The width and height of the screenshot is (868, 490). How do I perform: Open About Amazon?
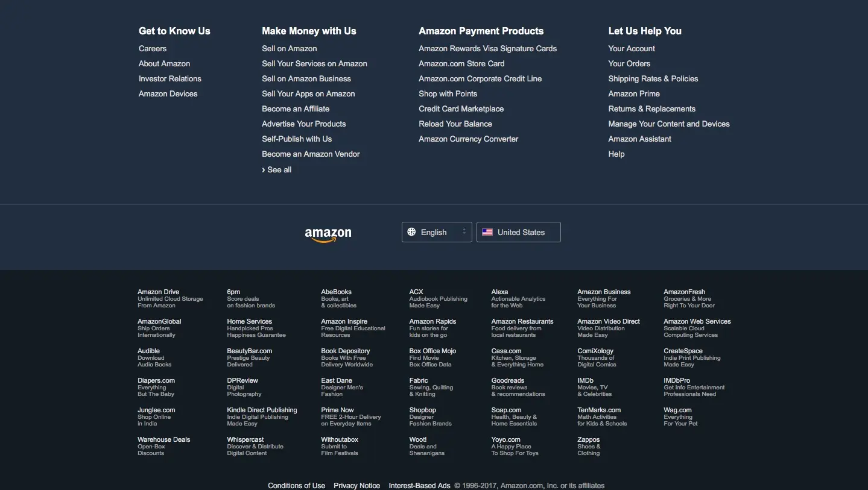164,64
